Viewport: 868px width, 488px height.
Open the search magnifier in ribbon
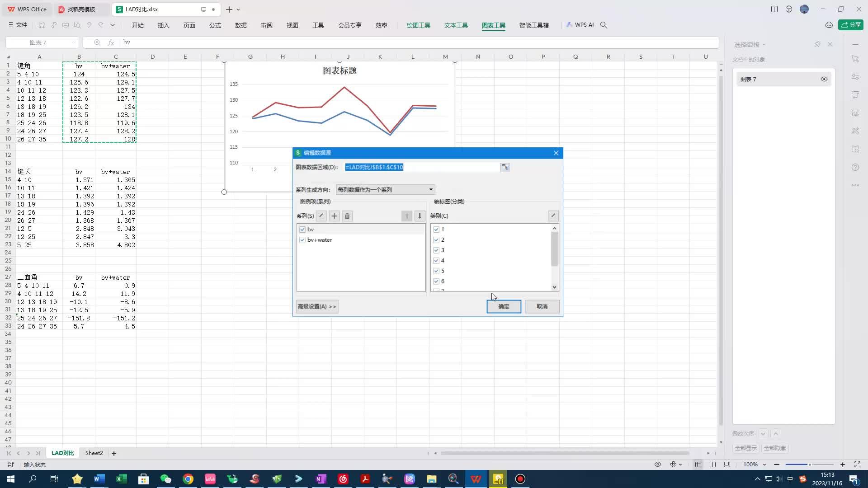(x=604, y=25)
